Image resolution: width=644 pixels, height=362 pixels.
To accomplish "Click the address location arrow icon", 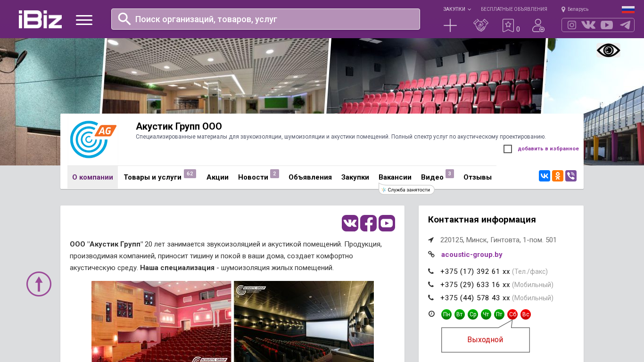I will pos(431,240).
